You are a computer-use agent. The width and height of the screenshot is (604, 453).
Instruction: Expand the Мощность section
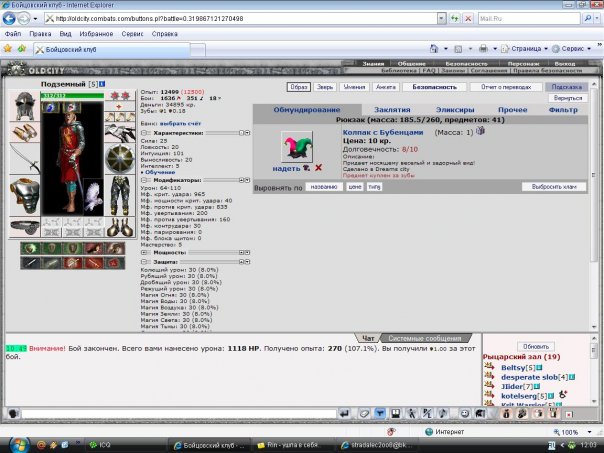(144, 252)
